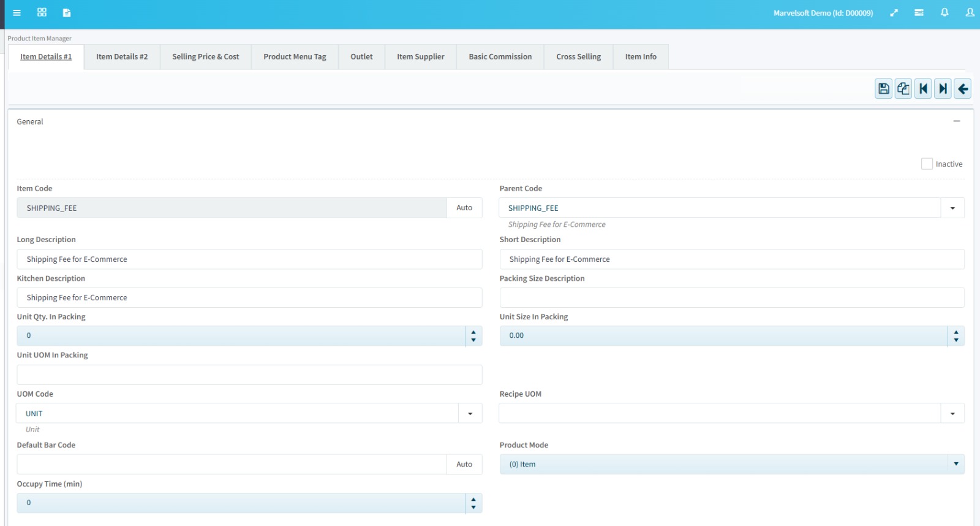The width and height of the screenshot is (980, 526).
Task: Click the Unit Size In Packing field
Action: pyautogui.click(x=723, y=336)
